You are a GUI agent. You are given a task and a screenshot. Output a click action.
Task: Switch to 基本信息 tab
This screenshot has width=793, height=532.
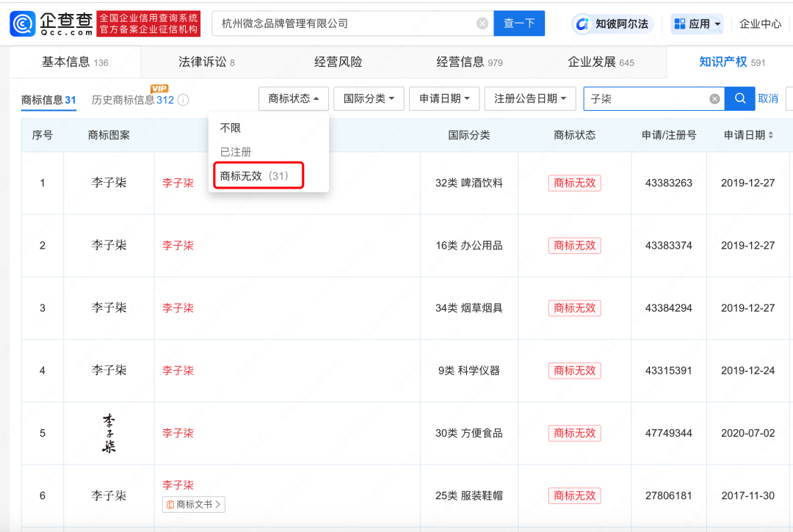point(75,62)
